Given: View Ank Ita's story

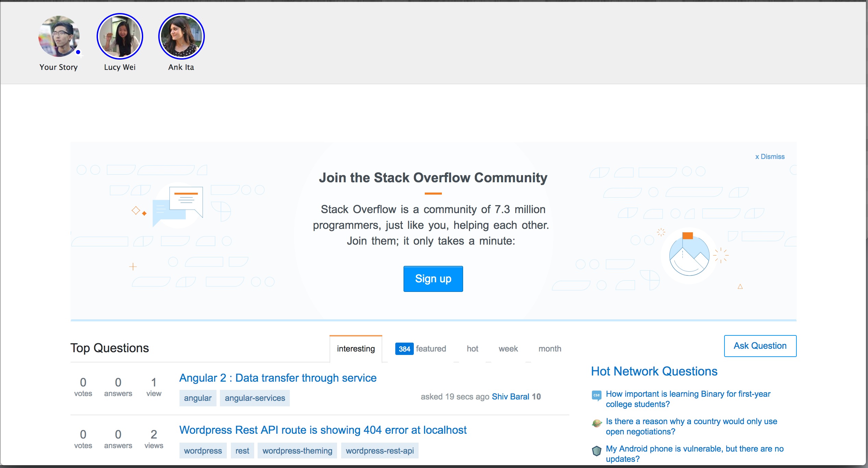Looking at the screenshot, I should point(181,36).
